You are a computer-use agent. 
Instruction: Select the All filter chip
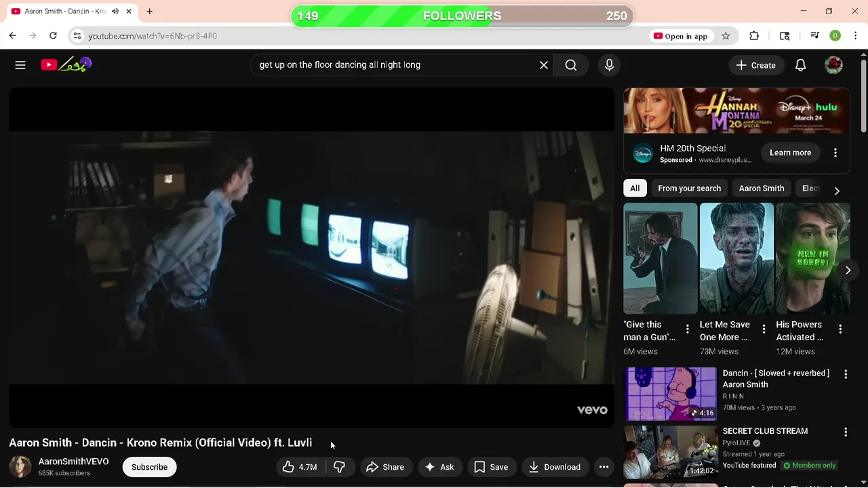click(635, 188)
